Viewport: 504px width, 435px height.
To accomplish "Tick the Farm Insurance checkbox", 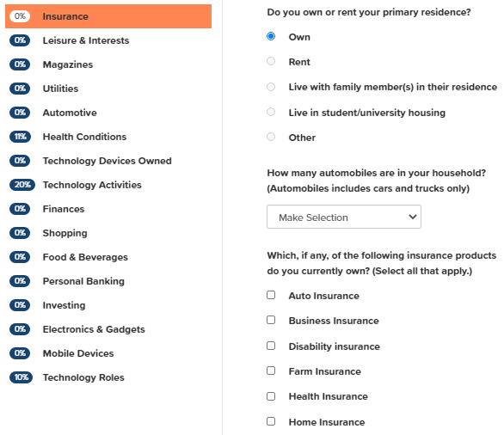I will (271, 371).
